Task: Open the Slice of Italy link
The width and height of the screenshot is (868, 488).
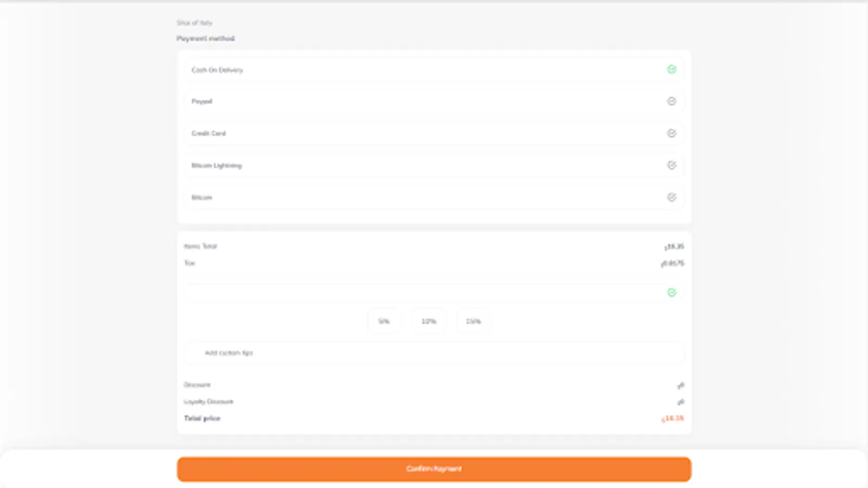Action: tap(194, 23)
